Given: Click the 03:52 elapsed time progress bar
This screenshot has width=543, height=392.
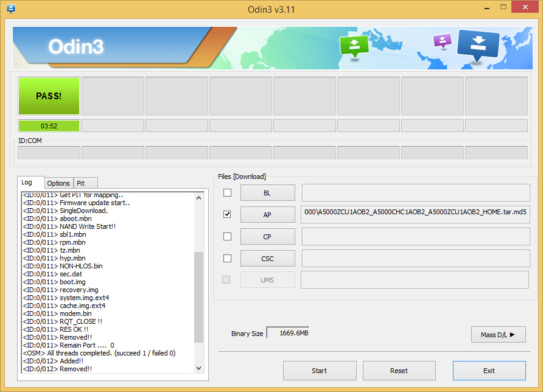Looking at the screenshot, I should coord(49,126).
